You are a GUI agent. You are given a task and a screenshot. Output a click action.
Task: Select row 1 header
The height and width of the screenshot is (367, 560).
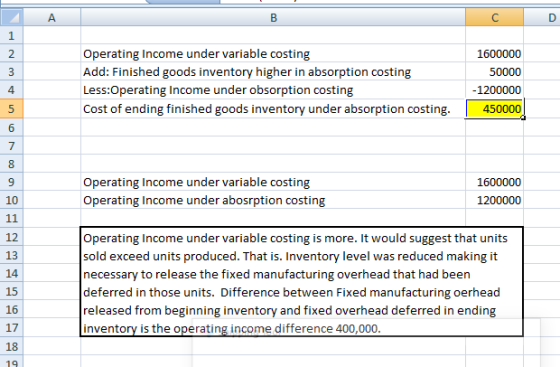point(12,35)
